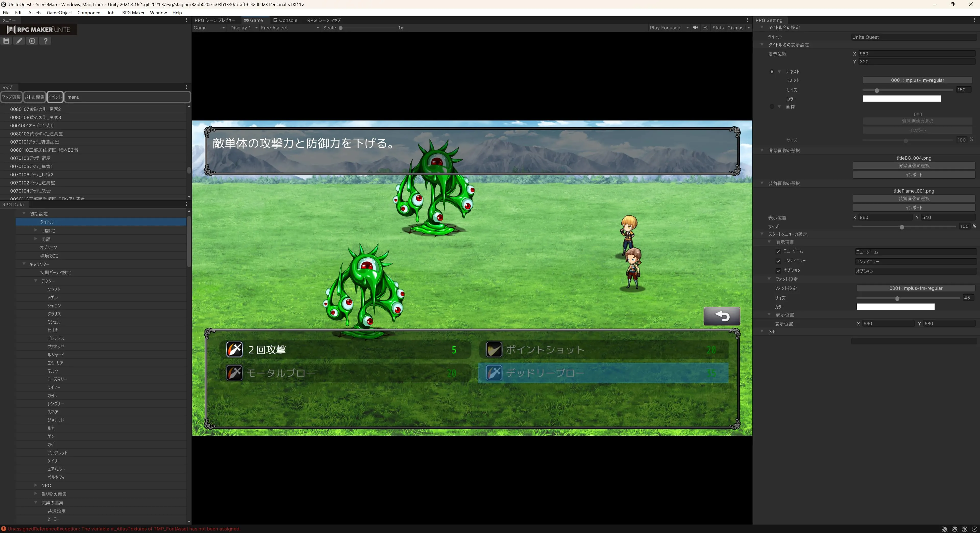Click the pause circle icon in menu panel
The width and height of the screenshot is (980, 533).
point(32,41)
